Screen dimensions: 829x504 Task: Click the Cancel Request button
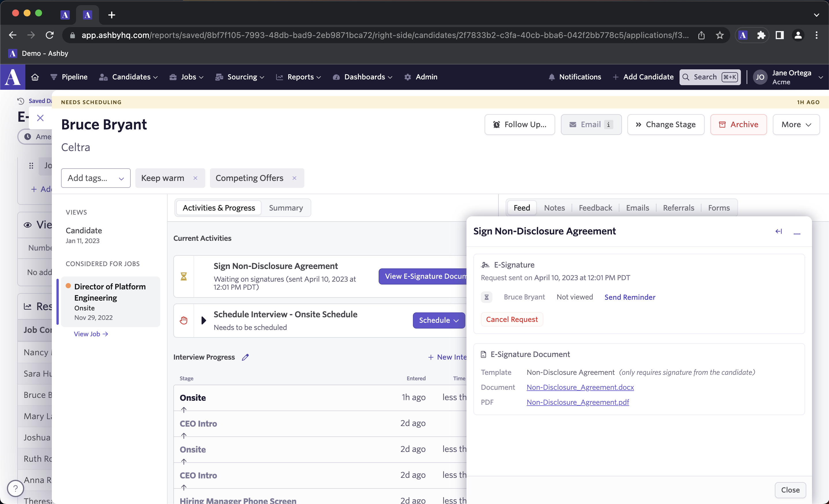tap(511, 319)
